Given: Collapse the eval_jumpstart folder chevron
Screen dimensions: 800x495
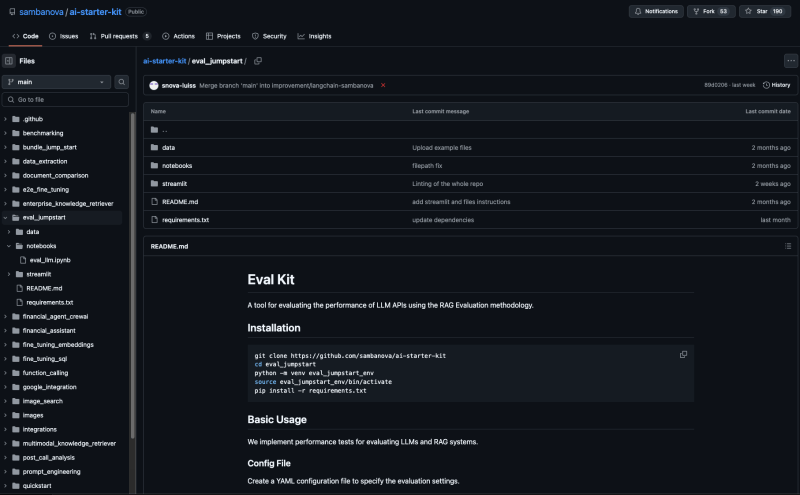Looking at the screenshot, I should (x=5, y=217).
